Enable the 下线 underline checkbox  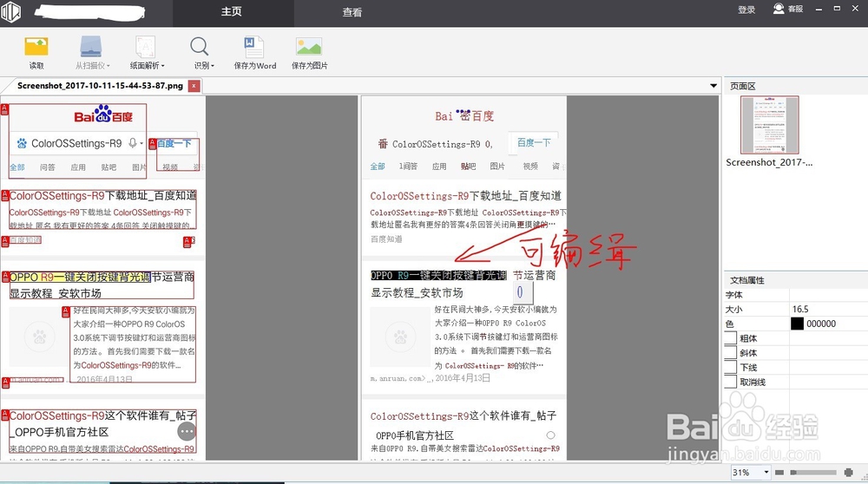(731, 367)
